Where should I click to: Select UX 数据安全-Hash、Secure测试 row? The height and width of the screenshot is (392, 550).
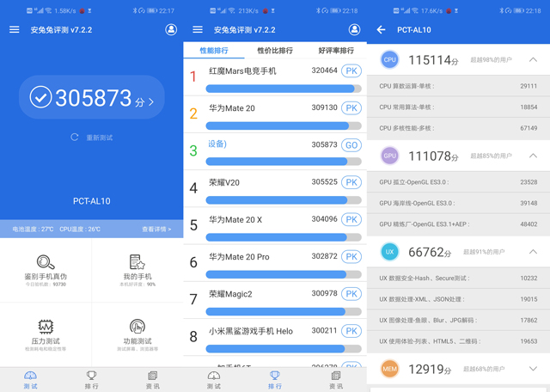click(458, 279)
